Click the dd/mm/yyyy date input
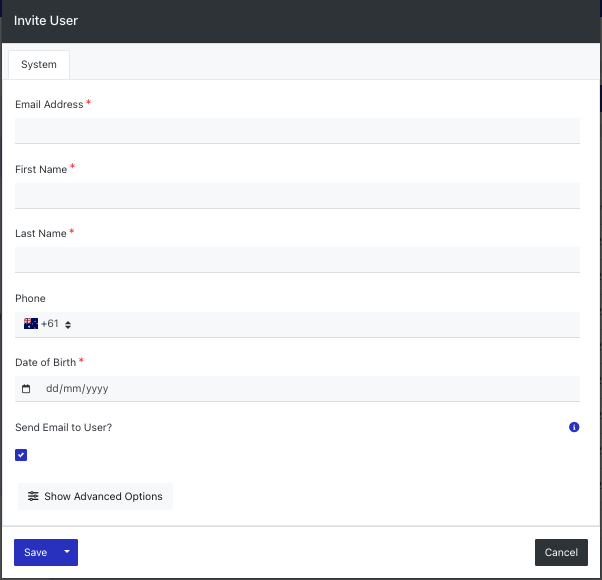The width and height of the screenshot is (602, 580). click(308, 389)
